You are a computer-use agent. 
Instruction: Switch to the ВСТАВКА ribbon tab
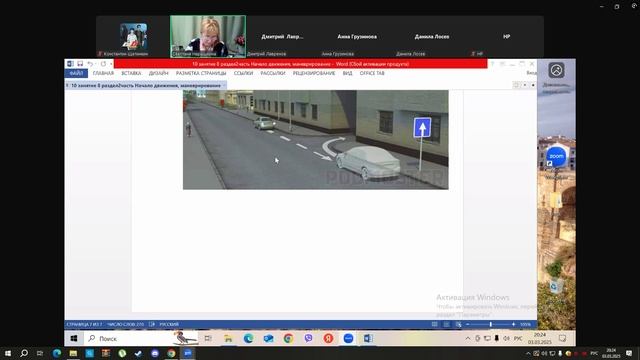click(131, 73)
